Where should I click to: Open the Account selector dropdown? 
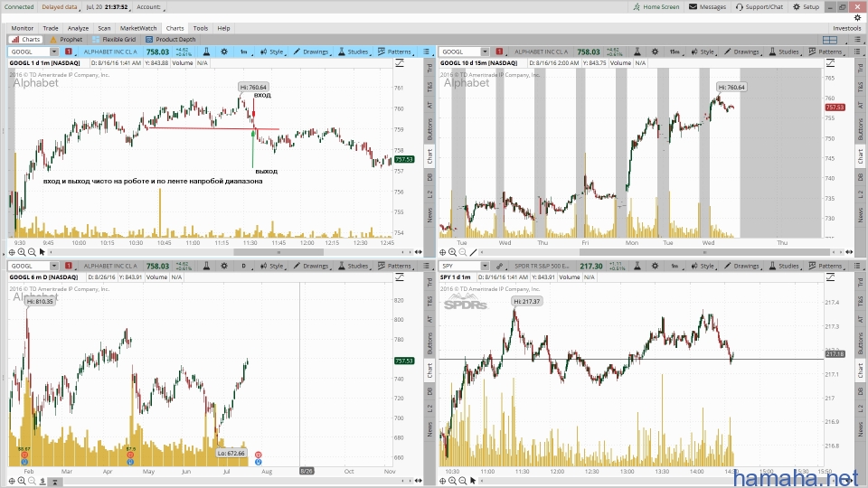(x=151, y=7)
